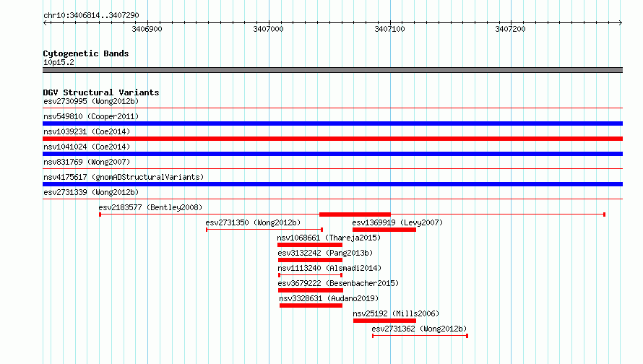This screenshot has height=364, width=643.
Task: Click the red bar under nsv3328631
Action: tap(311, 305)
